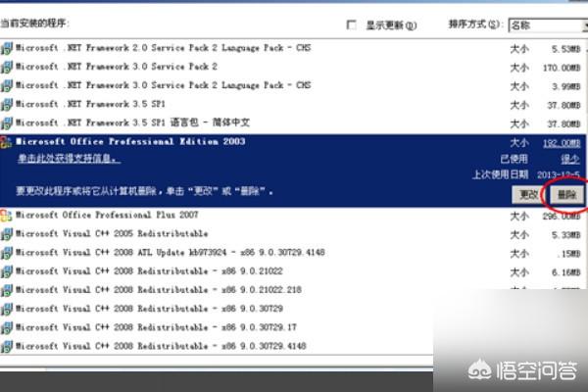Click the 更改 button for Office 2003
Image resolution: width=588 pixels, height=392 pixels.
(x=528, y=195)
